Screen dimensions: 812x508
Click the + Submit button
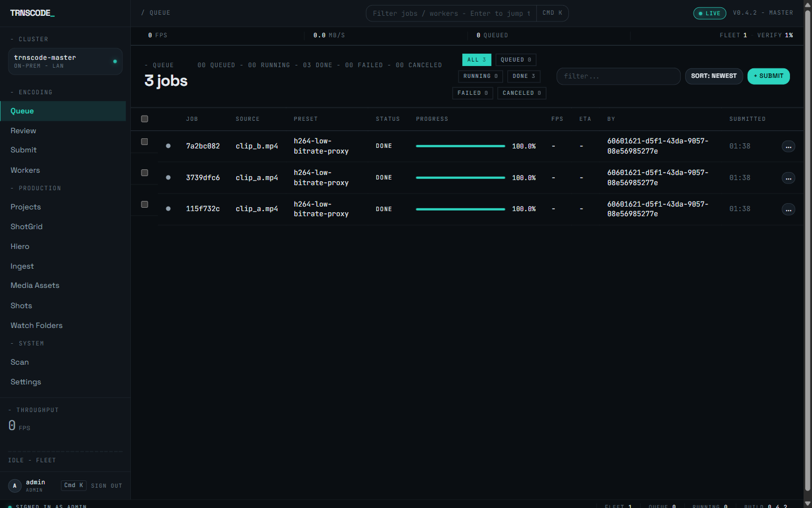pos(769,76)
